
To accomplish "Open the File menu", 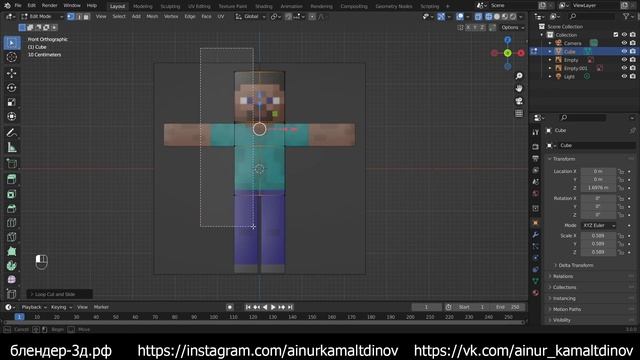I will (18, 6).
